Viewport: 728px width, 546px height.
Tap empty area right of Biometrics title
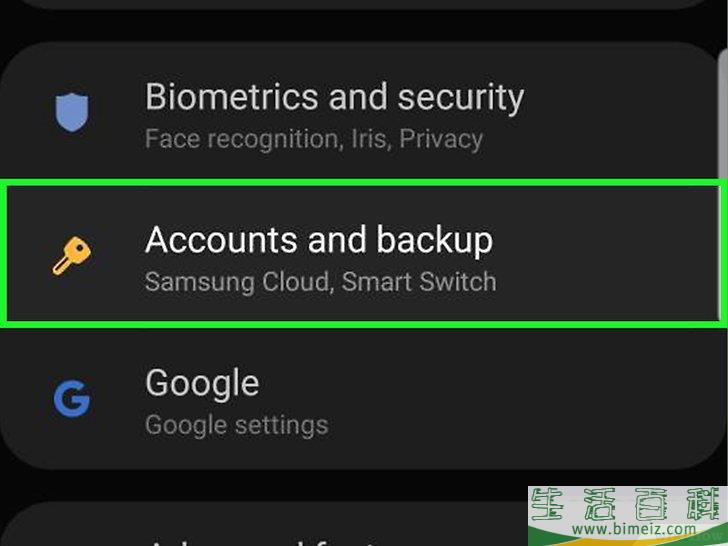(620, 98)
